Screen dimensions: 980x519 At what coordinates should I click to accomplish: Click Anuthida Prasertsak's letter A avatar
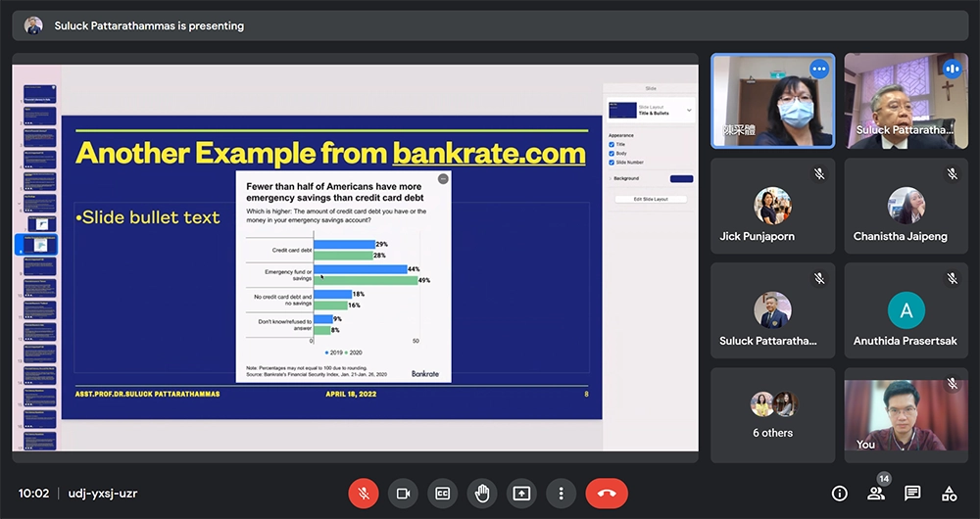[x=906, y=310]
